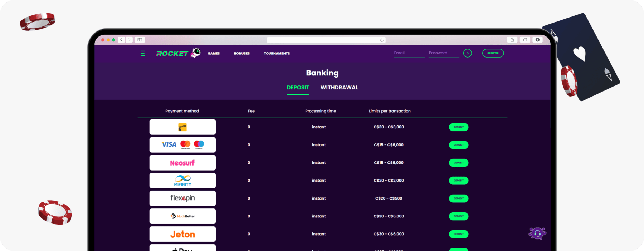Submit login with arrow button
Viewport: 644px width, 251px height.
coord(468,53)
